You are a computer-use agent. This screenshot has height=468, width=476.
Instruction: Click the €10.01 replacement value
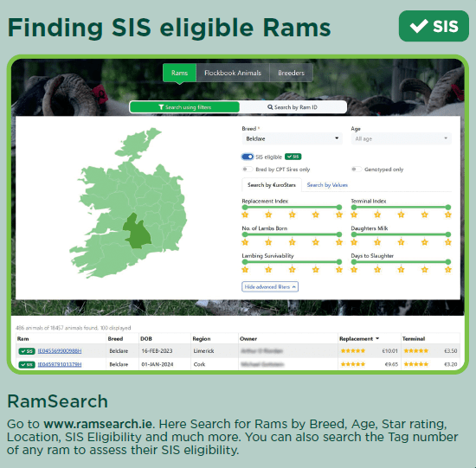tap(389, 351)
